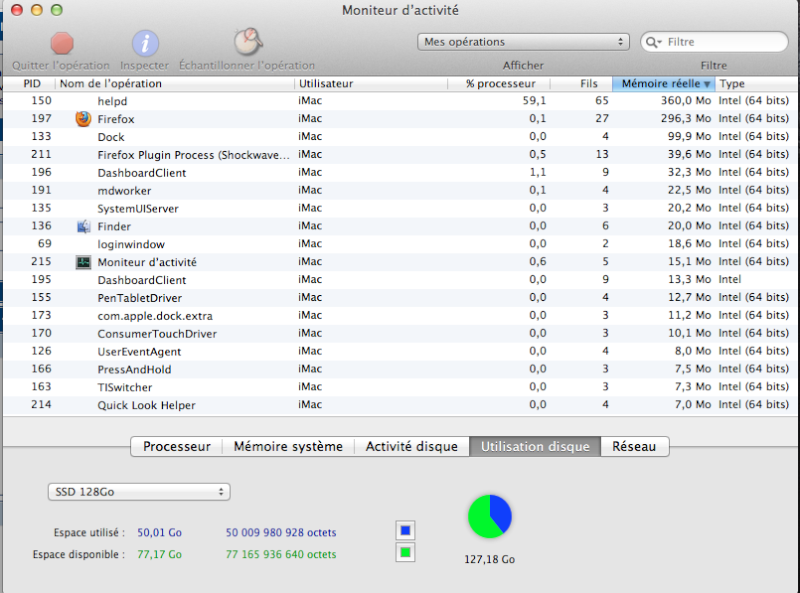The width and height of the screenshot is (800, 593).
Task: Click the magnifier icon in the Filtre field
Action: [653, 42]
